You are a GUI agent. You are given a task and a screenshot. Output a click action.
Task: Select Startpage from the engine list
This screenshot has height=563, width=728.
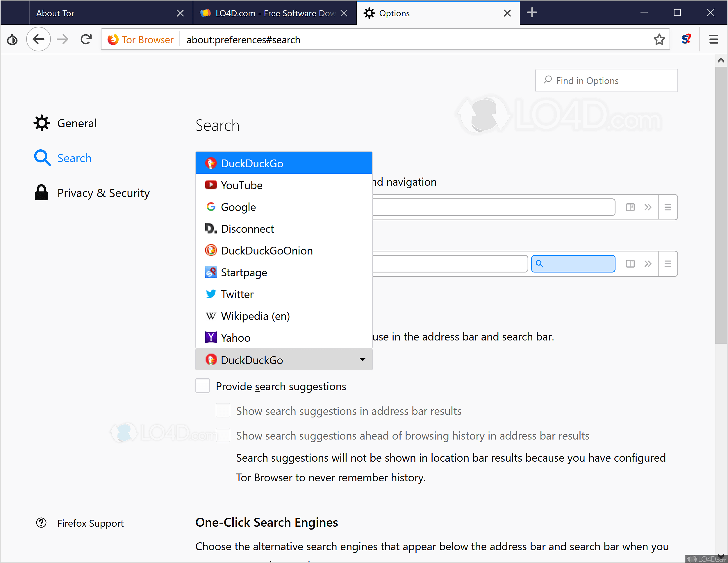244,272
